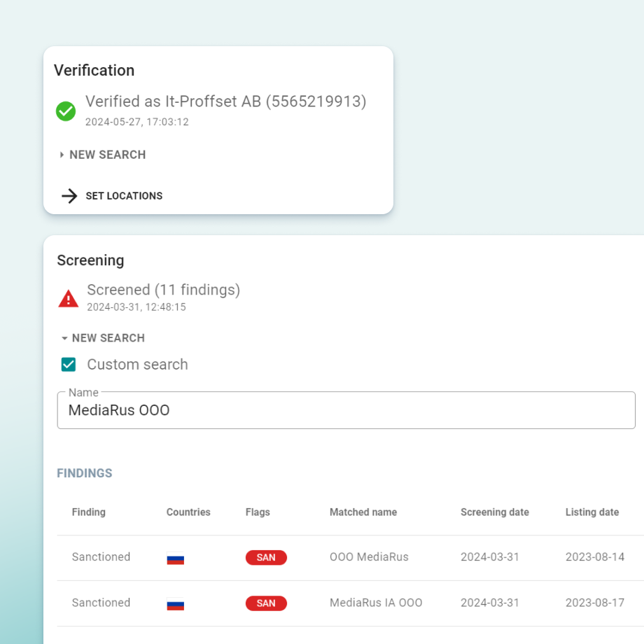The width and height of the screenshot is (644, 644).
Task: Click screening timestamp 2024-03-31, 12:48:15
Action: [136, 307]
